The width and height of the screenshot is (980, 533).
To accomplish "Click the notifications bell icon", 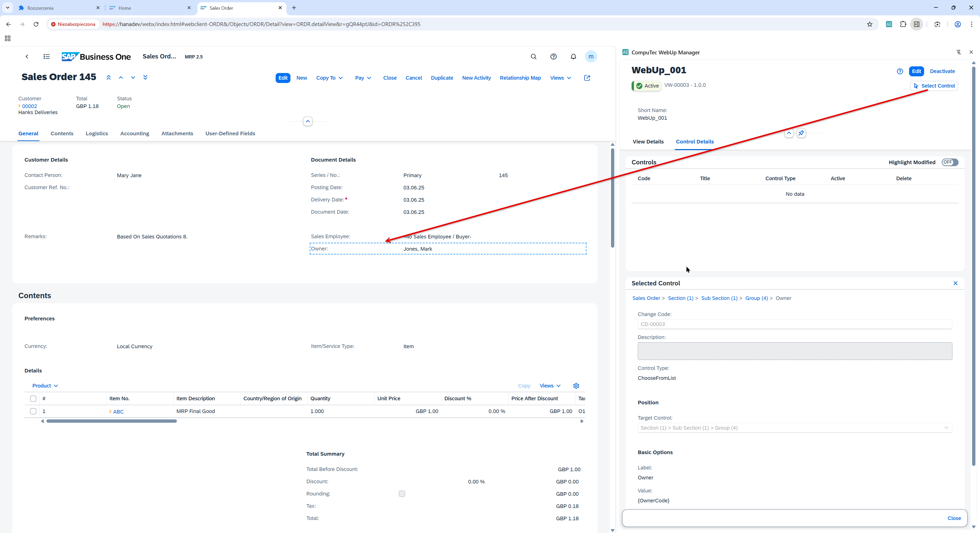I will [x=573, y=57].
